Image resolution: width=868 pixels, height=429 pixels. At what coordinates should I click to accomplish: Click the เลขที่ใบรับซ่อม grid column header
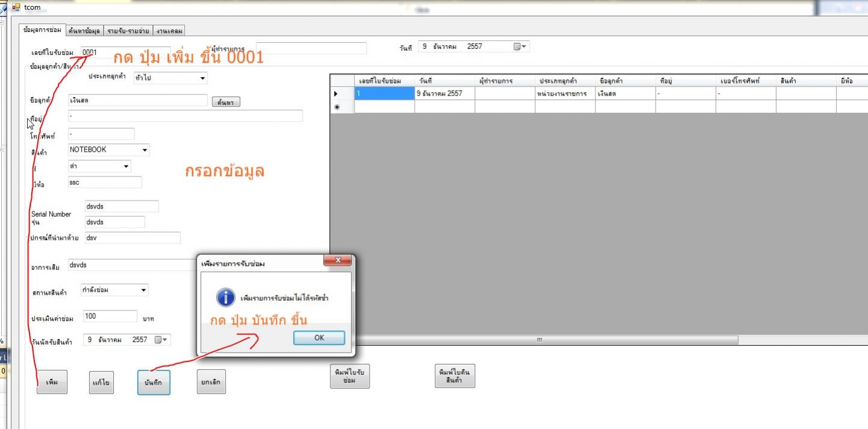click(384, 81)
